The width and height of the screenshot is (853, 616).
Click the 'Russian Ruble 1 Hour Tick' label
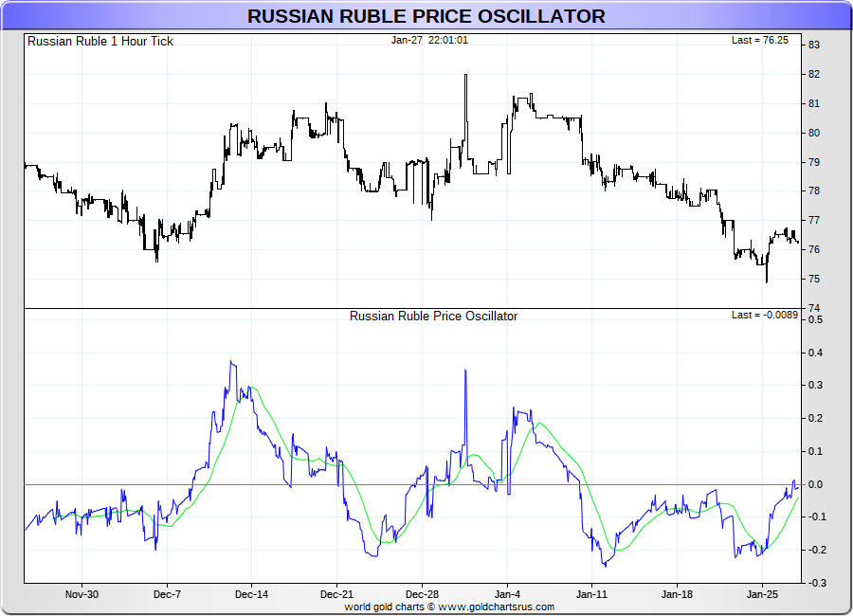(x=100, y=42)
